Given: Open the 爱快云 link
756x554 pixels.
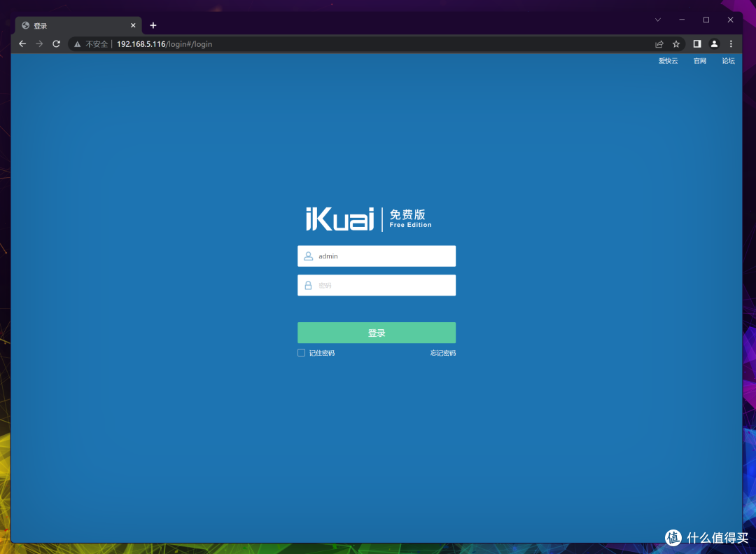Looking at the screenshot, I should pos(668,61).
